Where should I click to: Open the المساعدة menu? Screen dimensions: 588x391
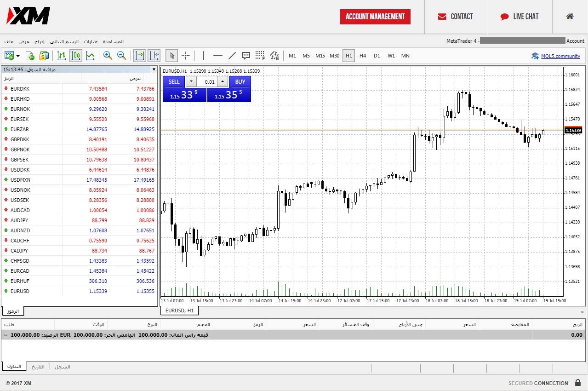[113, 41]
